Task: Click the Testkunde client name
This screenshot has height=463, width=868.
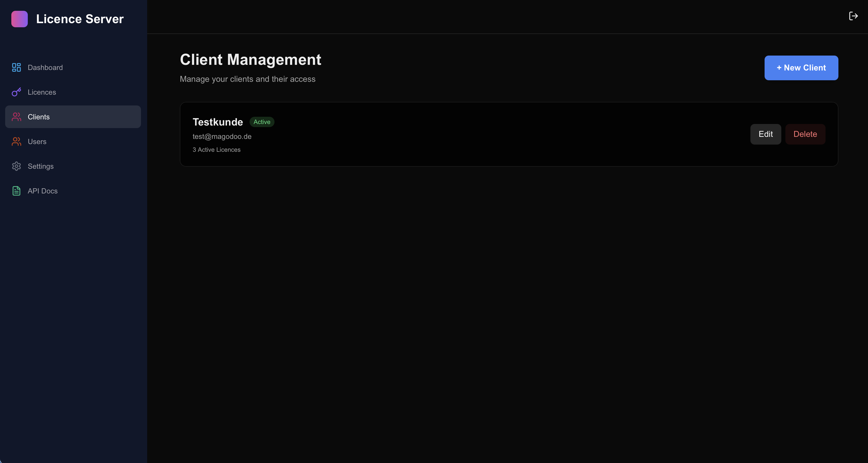Action: click(218, 122)
